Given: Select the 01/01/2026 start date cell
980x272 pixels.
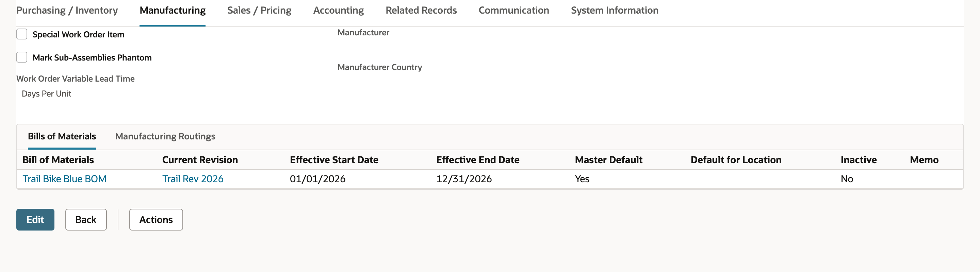Looking at the screenshot, I should click(318, 179).
